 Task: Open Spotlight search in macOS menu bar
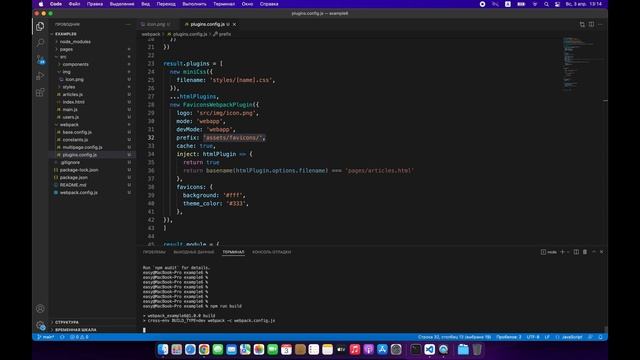[x=546, y=4]
